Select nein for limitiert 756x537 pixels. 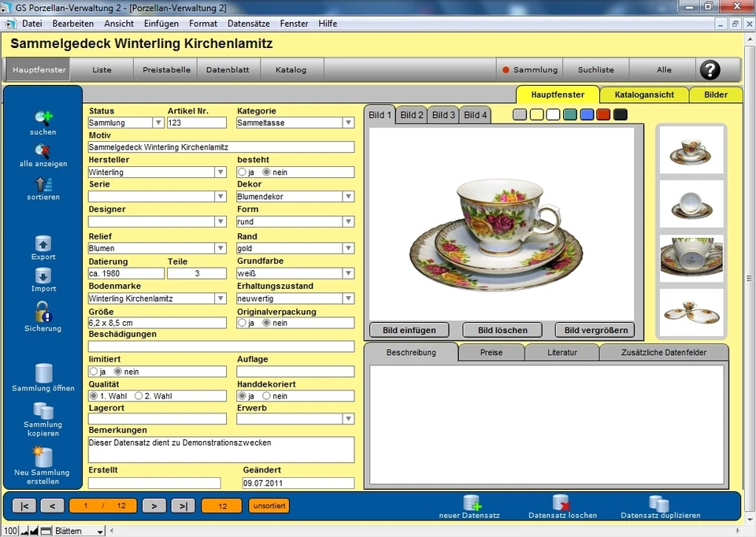[118, 371]
